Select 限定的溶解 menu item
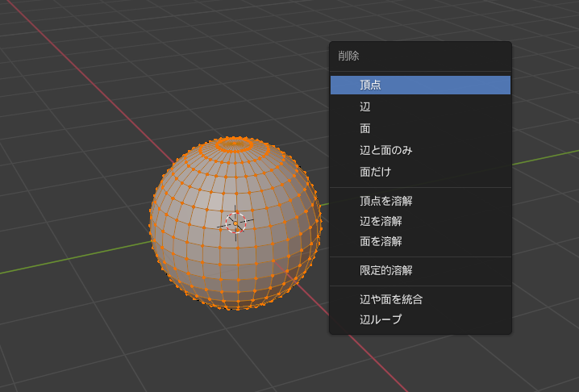Viewport: 579px width, 392px height. tap(420, 270)
